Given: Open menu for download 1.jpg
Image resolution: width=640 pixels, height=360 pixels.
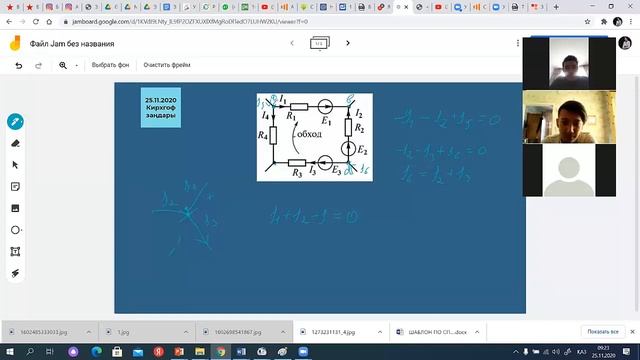Looking at the screenshot, I should 186,332.
